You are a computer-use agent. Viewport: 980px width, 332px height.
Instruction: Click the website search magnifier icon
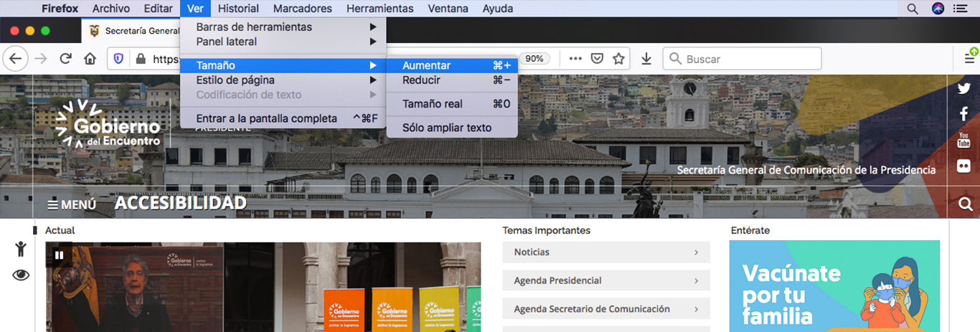(965, 205)
